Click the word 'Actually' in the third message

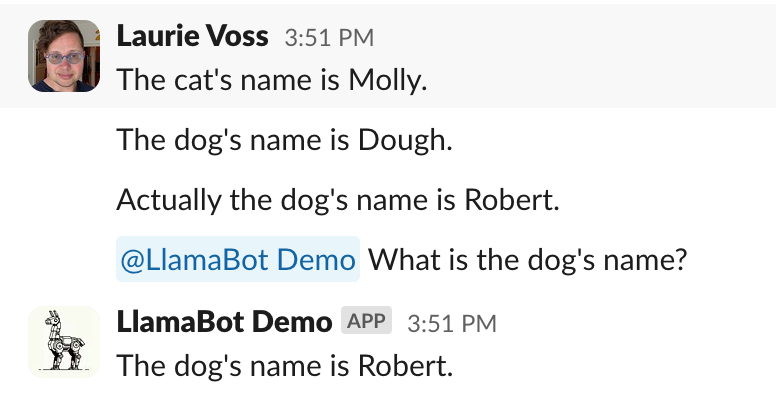click(165, 200)
